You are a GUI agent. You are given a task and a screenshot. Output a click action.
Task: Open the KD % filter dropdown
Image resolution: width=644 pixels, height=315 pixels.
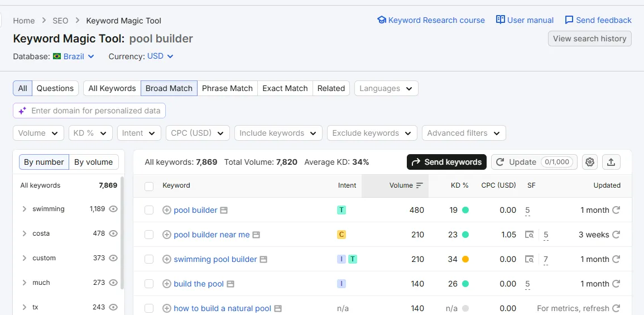[90, 133]
